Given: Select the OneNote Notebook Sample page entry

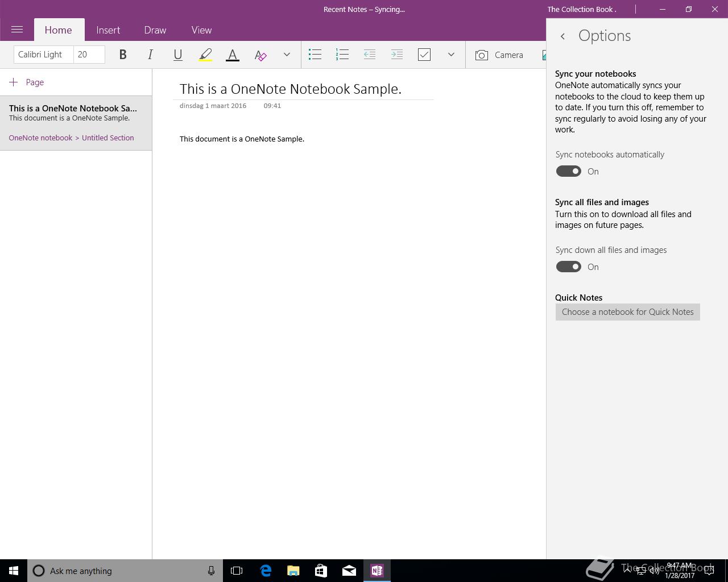Looking at the screenshot, I should 76,123.
